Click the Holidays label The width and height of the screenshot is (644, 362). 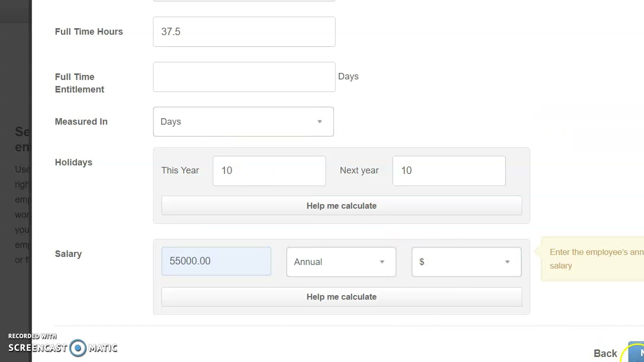(x=73, y=162)
